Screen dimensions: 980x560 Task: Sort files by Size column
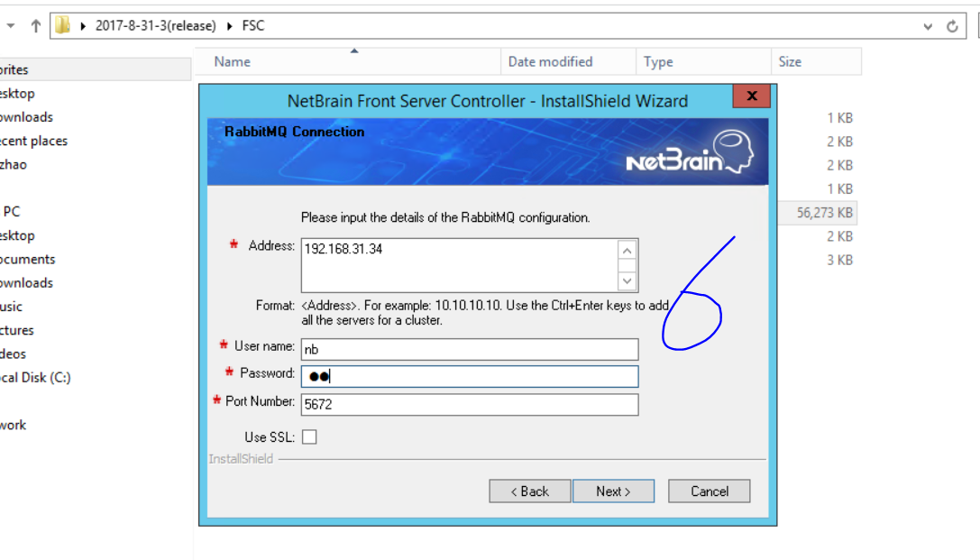(816, 62)
